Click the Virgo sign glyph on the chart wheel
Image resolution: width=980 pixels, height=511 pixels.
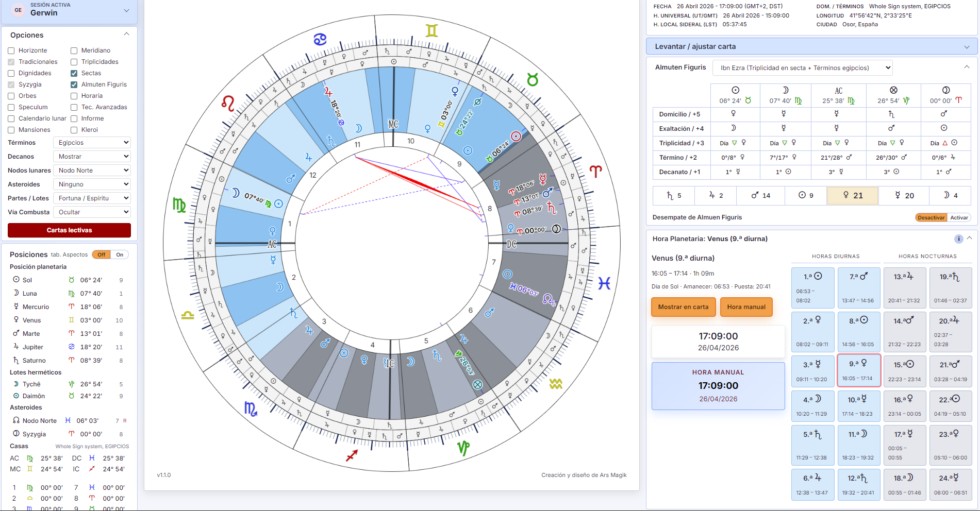coord(179,205)
